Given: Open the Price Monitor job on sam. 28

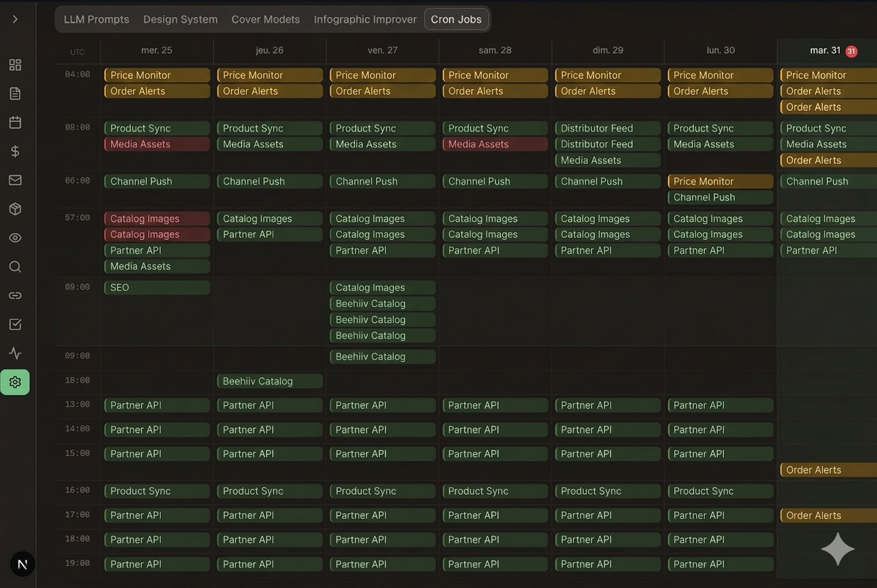Looking at the screenshot, I should [495, 75].
